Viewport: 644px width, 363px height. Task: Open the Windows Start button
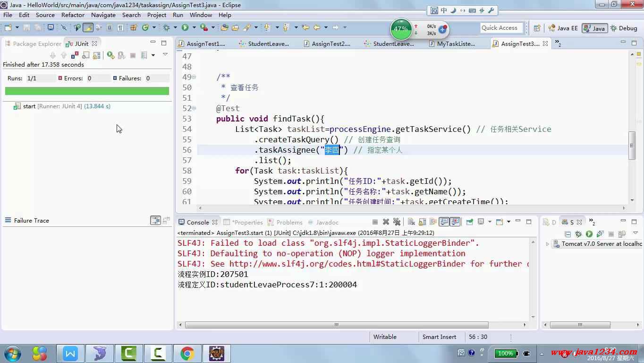tap(12, 353)
